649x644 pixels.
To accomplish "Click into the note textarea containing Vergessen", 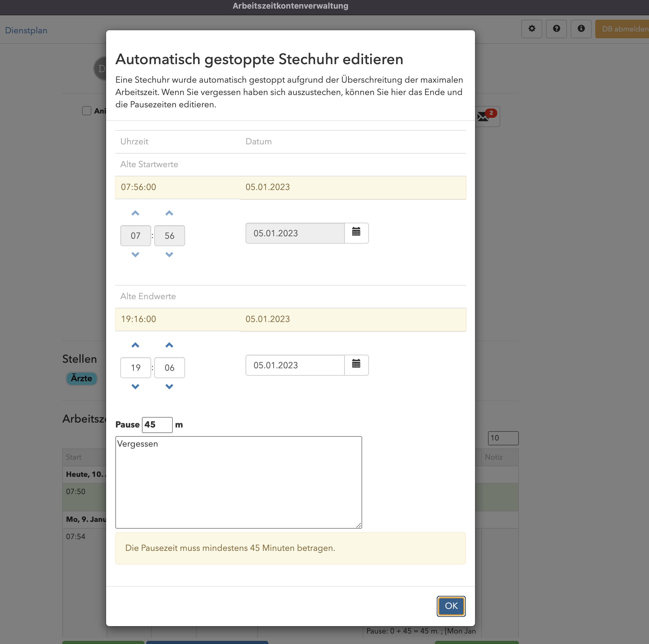I will [238, 482].
